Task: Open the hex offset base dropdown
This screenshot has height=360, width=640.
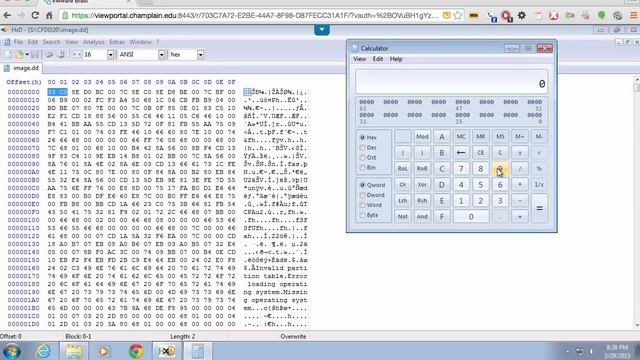Action: [200, 54]
